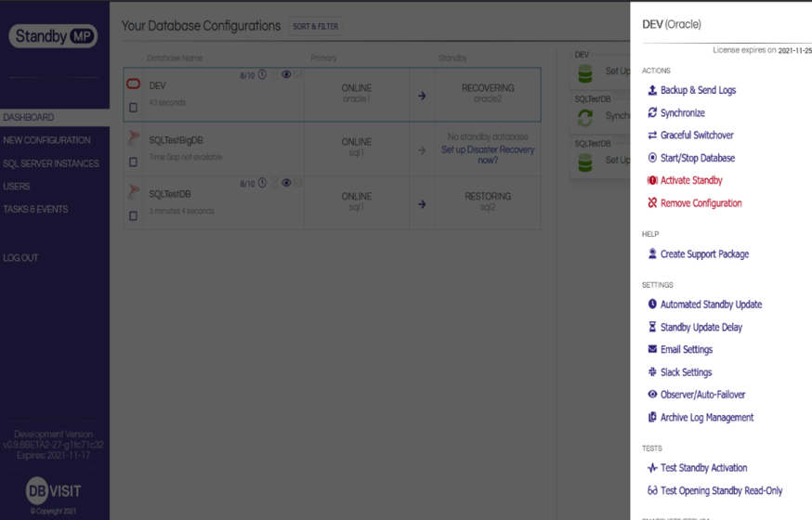Screen dimensions: 812x520
Task: Click the Start/Stop Database icon
Action: [x=652, y=157]
